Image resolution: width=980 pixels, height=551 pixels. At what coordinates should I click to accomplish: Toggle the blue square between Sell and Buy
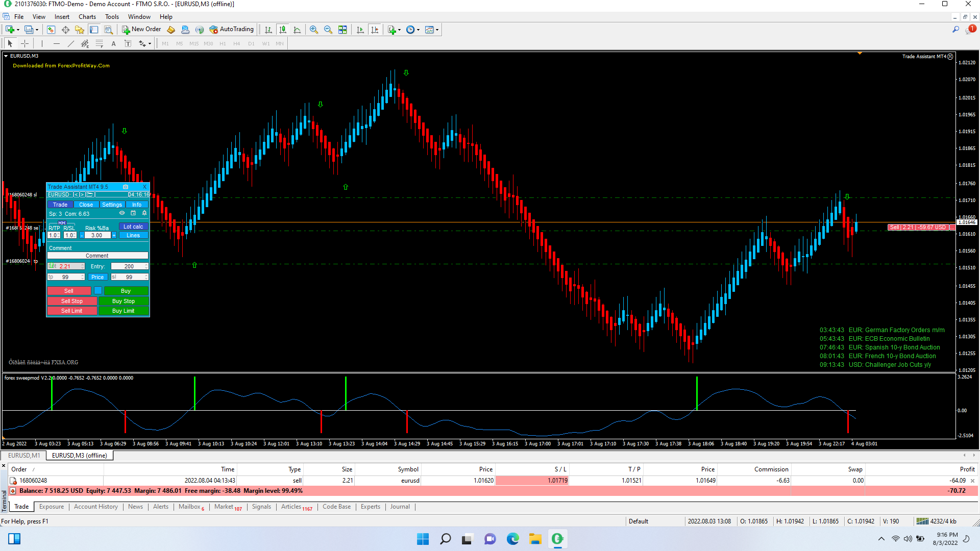(x=98, y=291)
